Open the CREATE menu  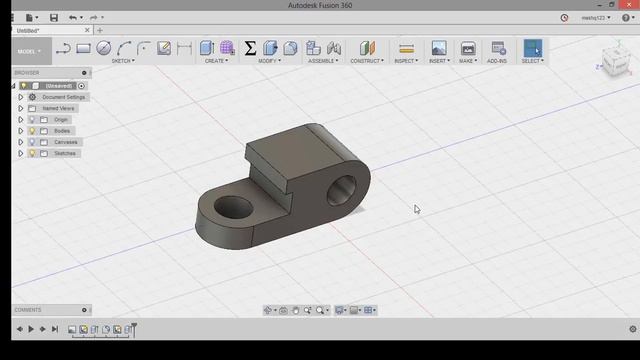point(216,61)
